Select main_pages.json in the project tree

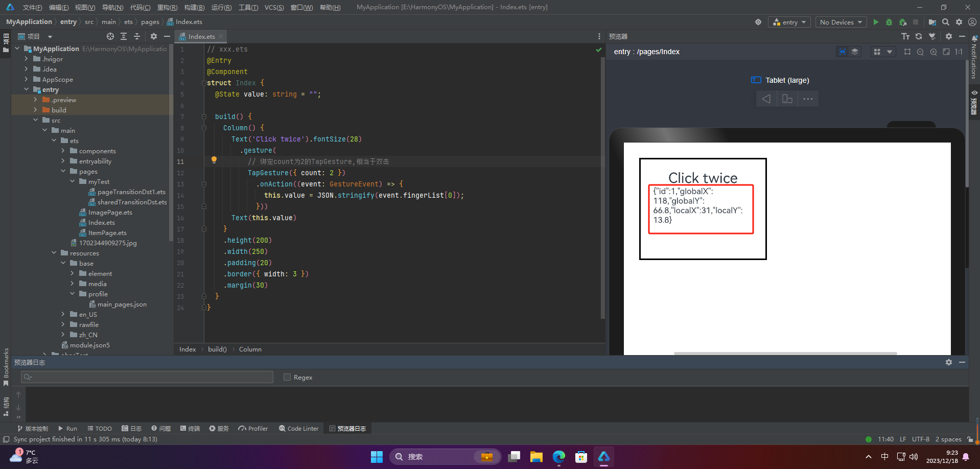122,304
